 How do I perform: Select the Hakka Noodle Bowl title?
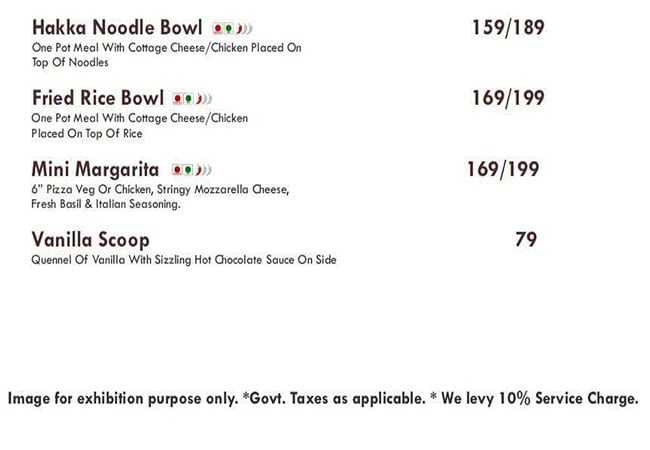click(117, 27)
